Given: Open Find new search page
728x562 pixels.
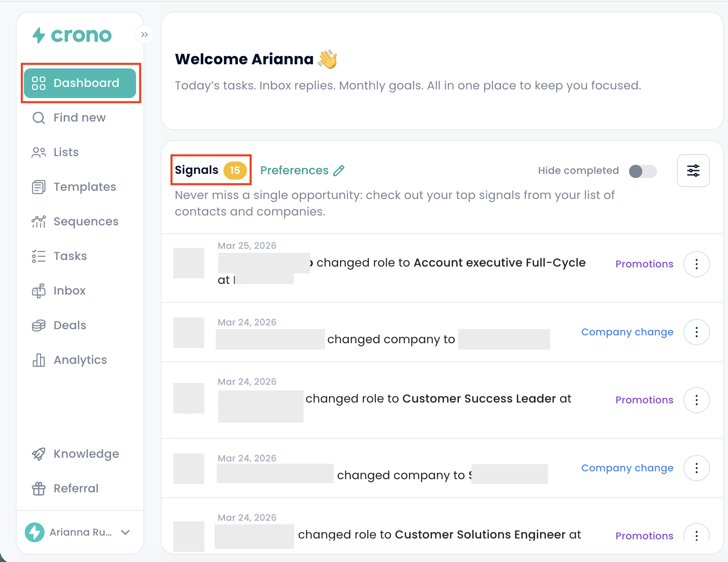Looking at the screenshot, I should [79, 118].
